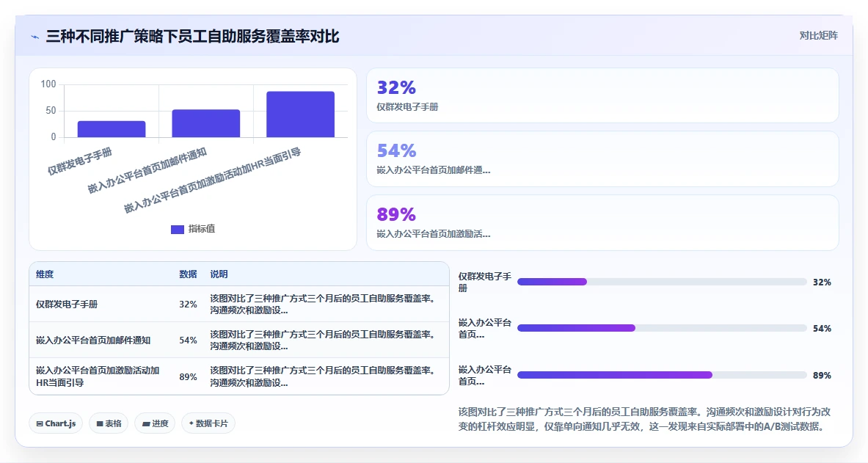This screenshot has width=868, height=463.
Task: Click the 指标值 legend label
Action: (x=202, y=229)
